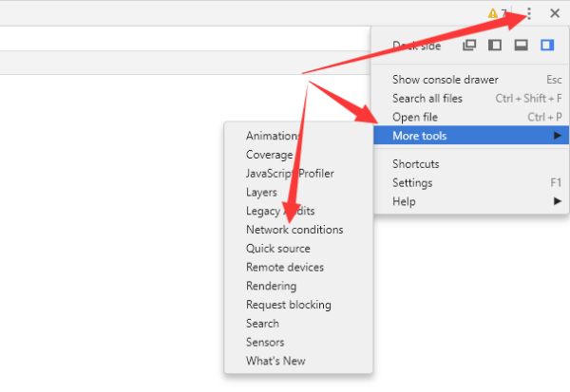Select undock into separate window icon
The image size is (570, 392).
pyautogui.click(x=469, y=45)
